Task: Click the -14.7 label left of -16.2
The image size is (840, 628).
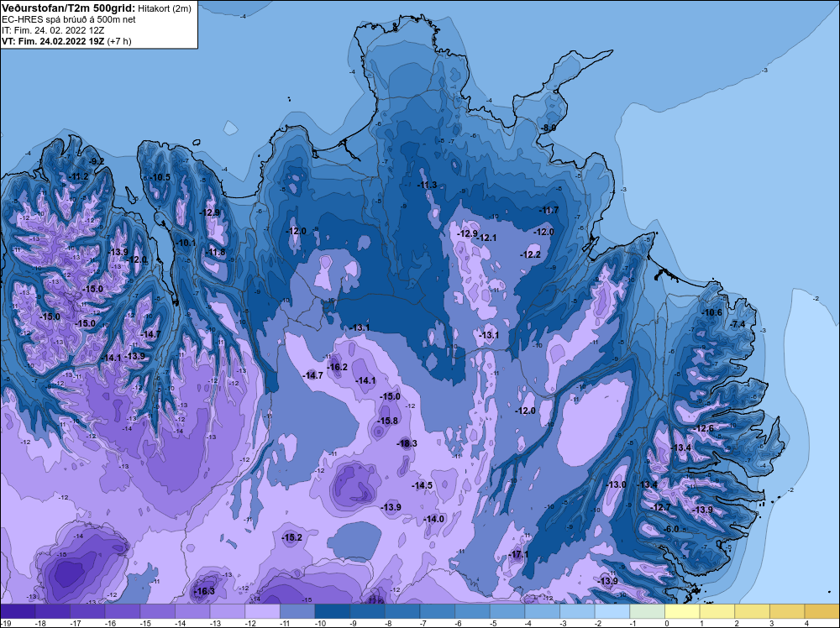Action: [312, 375]
